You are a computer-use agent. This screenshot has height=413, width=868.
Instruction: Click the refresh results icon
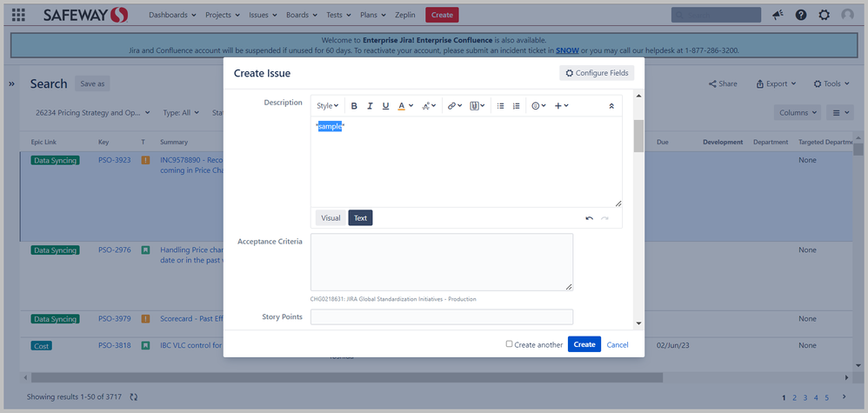[x=133, y=397]
